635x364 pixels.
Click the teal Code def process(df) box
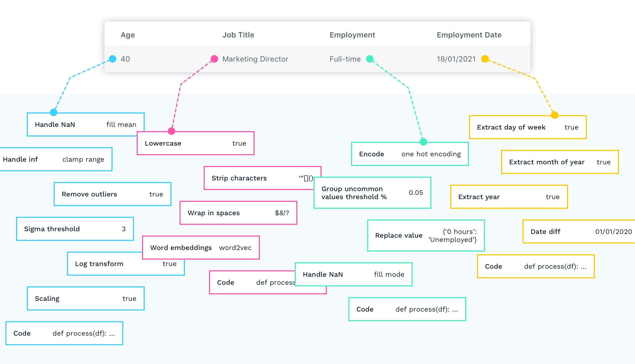(x=407, y=309)
